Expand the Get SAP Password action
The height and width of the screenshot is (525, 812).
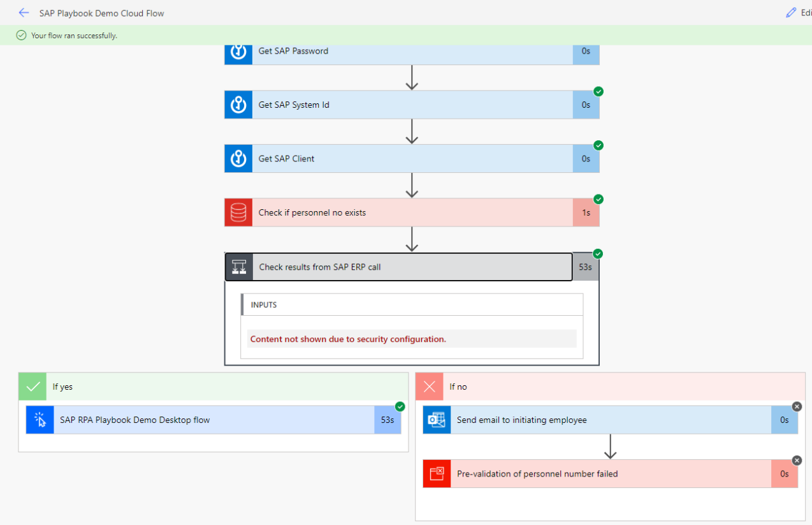pyautogui.click(x=412, y=54)
